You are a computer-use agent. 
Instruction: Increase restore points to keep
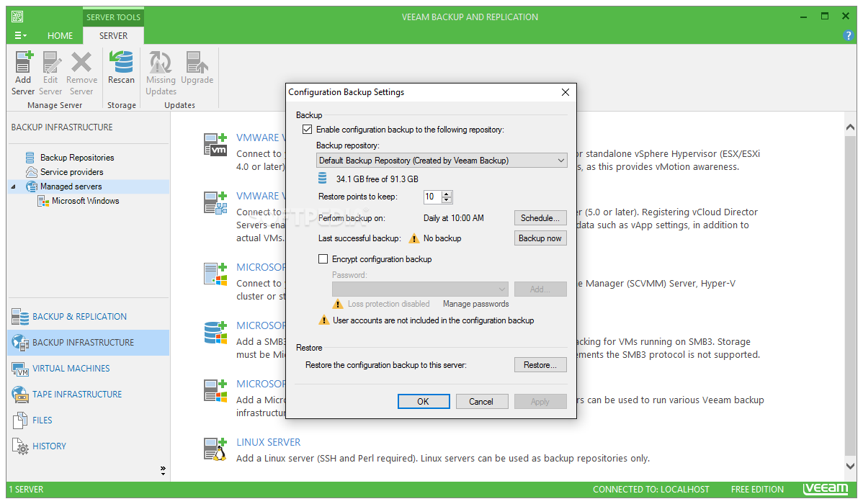coord(447,194)
